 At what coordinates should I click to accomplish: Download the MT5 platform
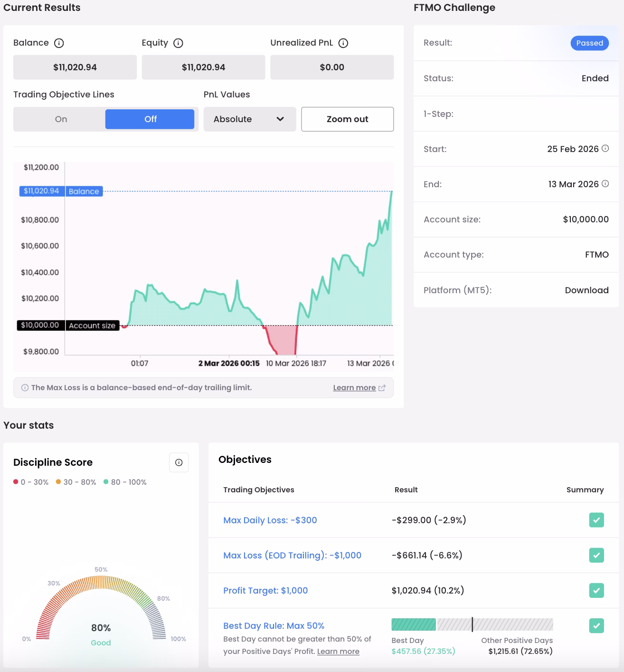[x=586, y=290]
